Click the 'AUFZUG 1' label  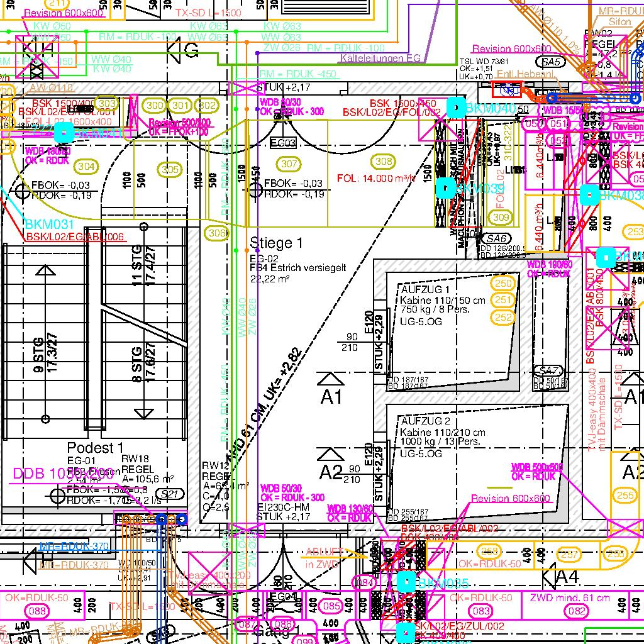coord(426,289)
